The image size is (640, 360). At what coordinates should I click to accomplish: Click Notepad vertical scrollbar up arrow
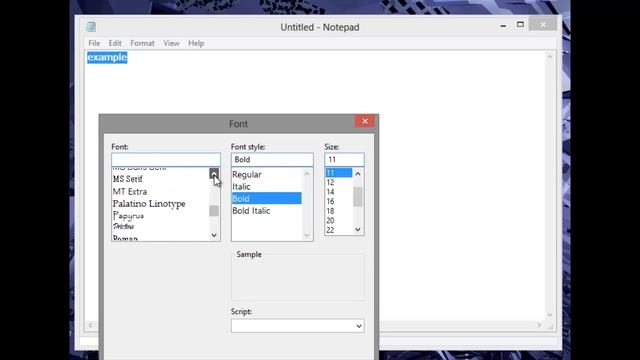[x=549, y=57]
